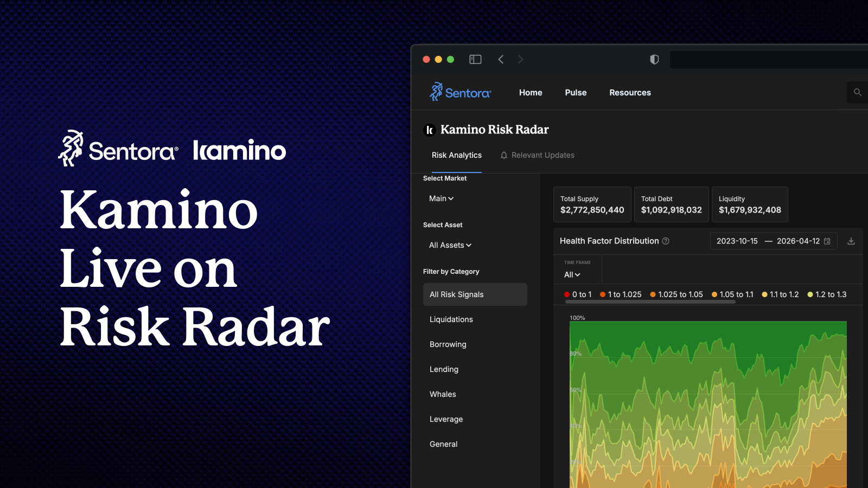Click the Kamino Risk Radar heading
Image resolution: width=868 pixels, height=488 pixels.
click(x=495, y=130)
